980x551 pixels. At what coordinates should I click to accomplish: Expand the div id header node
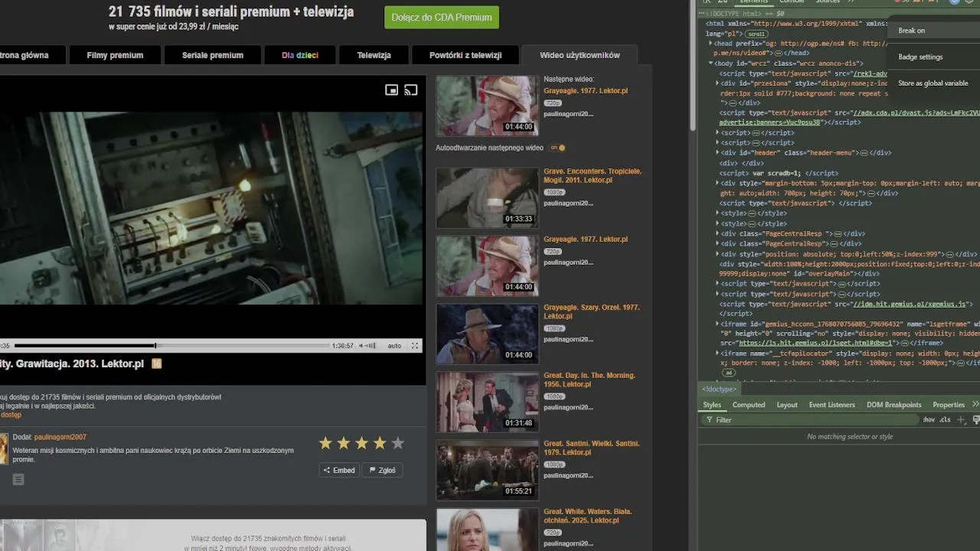coord(717,153)
